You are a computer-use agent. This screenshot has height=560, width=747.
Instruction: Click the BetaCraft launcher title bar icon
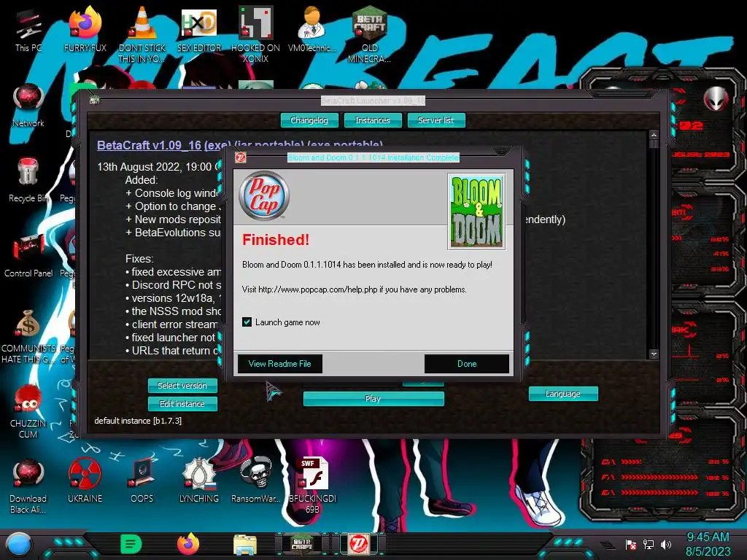tap(94, 101)
